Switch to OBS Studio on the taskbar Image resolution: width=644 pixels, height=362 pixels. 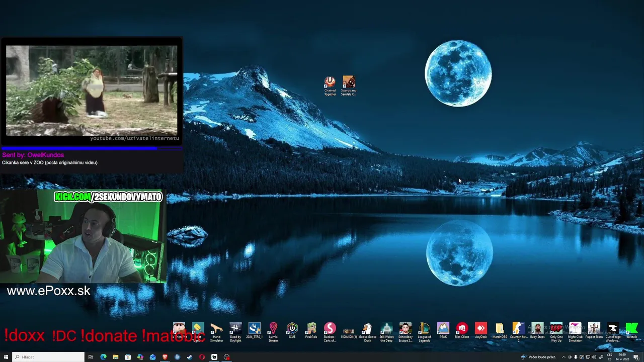(x=227, y=357)
